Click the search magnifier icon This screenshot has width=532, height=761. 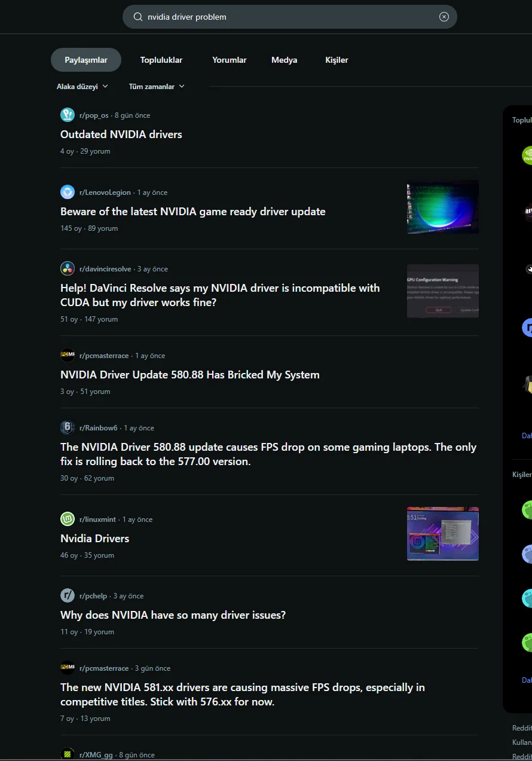pos(138,17)
